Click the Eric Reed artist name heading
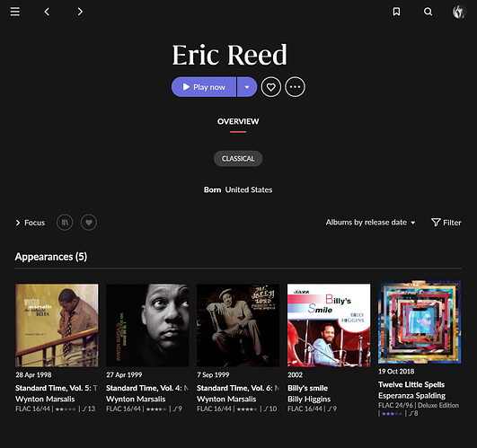Image resolution: width=477 pixels, height=448 pixels. [229, 55]
